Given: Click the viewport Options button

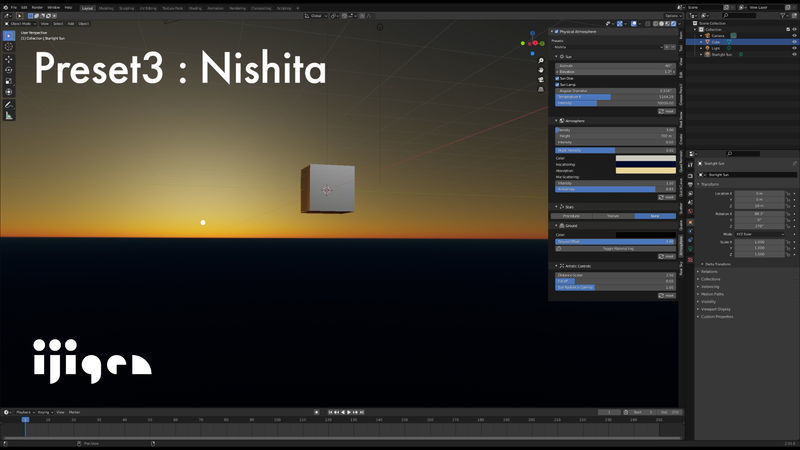Looking at the screenshot, I should click(x=673, y=16).
